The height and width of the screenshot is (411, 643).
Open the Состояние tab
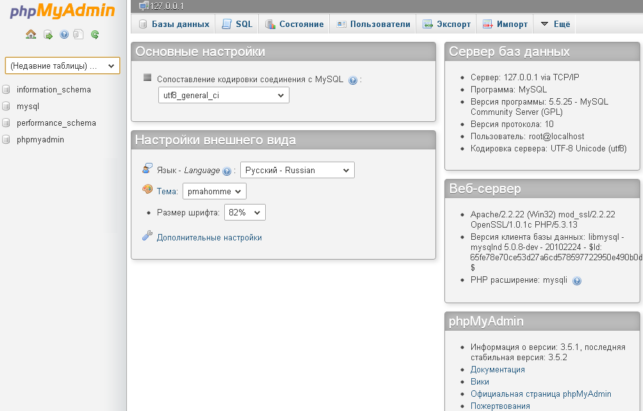click(294, 24)
